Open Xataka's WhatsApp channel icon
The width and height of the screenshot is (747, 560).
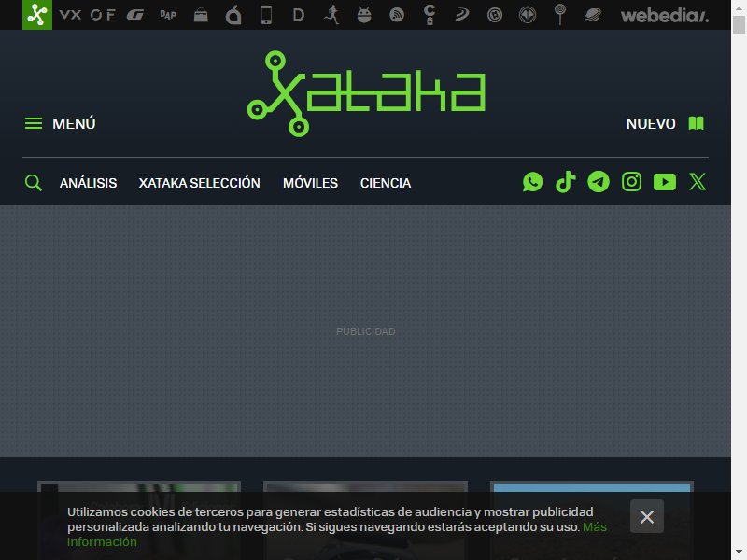pyautogui.click(x=532, y=182)
